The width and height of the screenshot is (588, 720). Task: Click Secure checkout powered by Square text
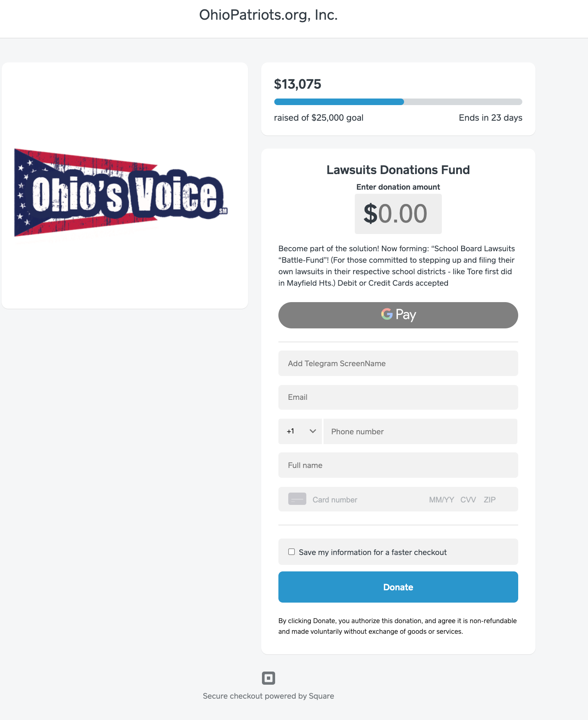tap(268, 696)
